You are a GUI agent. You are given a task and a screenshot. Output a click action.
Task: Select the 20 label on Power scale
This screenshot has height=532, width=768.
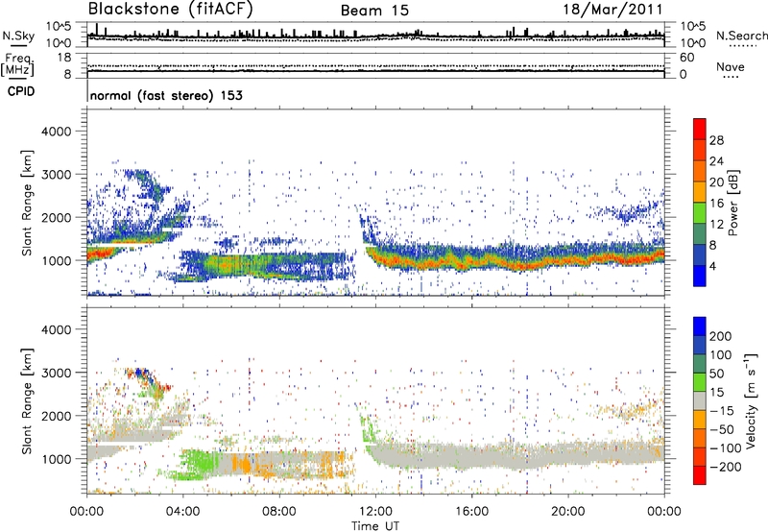(x=716, y=182)
